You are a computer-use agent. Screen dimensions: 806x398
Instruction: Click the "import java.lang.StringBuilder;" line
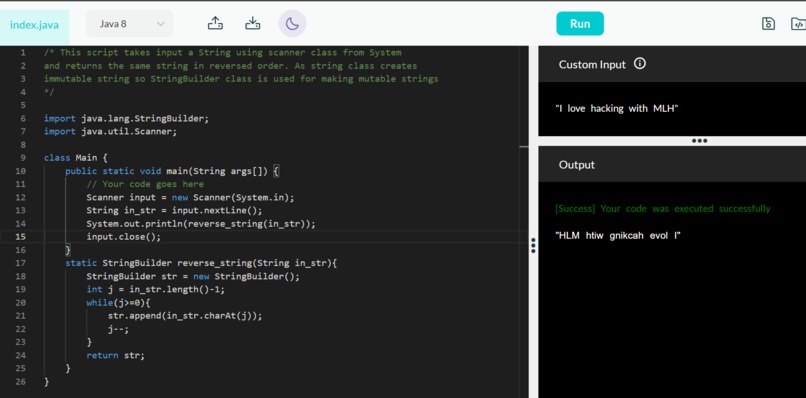click(x=126, y=118)
